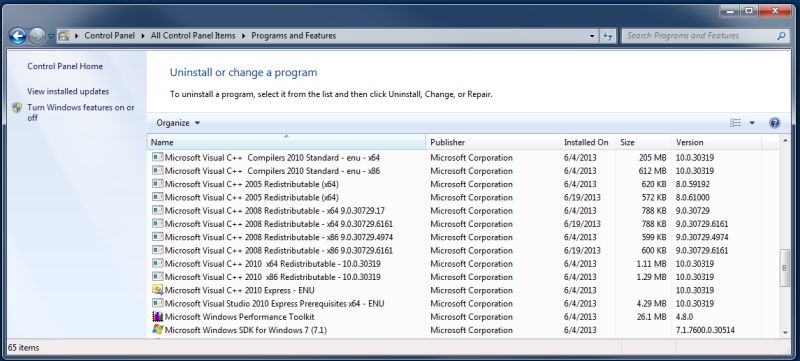The height and width of the screenshot is (361, 800).
Task: Sort by Installed On column header
Action: (587, 142)
